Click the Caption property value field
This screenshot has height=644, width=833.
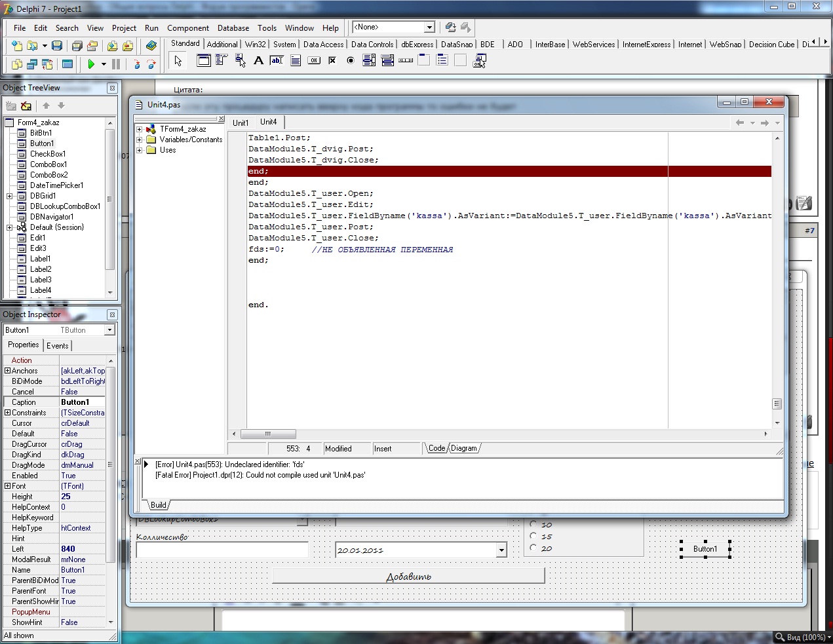(83, 402)
